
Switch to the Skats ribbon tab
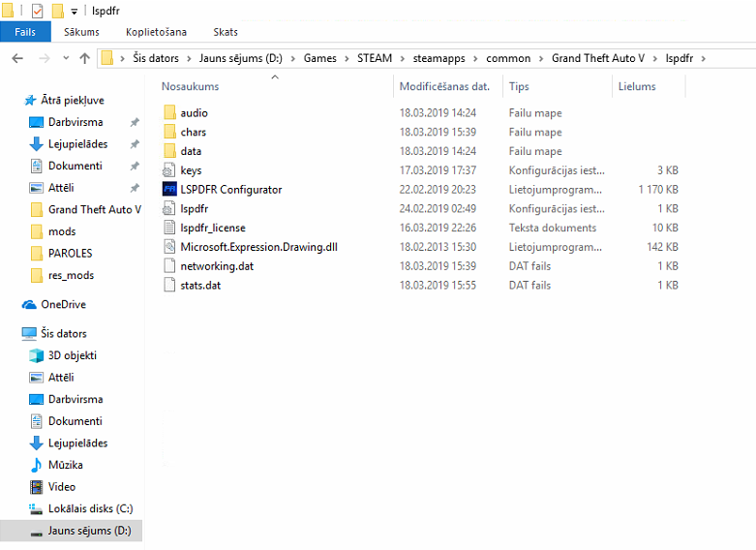click(226, 32)
